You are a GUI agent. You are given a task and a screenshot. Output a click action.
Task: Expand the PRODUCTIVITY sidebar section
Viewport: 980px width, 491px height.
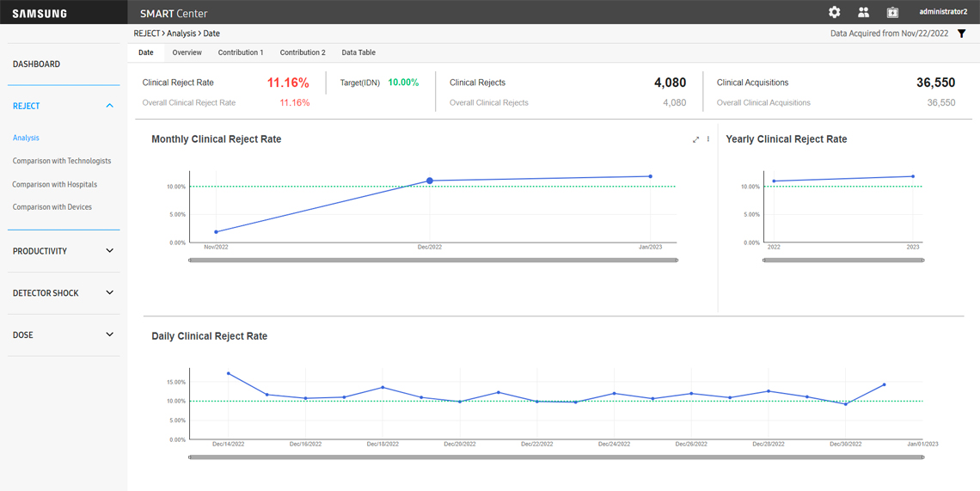tap(109, 251)
